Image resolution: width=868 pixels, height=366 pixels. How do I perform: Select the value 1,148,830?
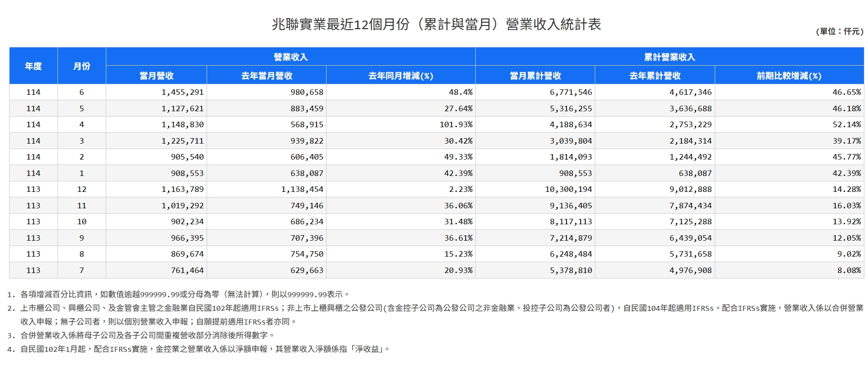[182, 124]
